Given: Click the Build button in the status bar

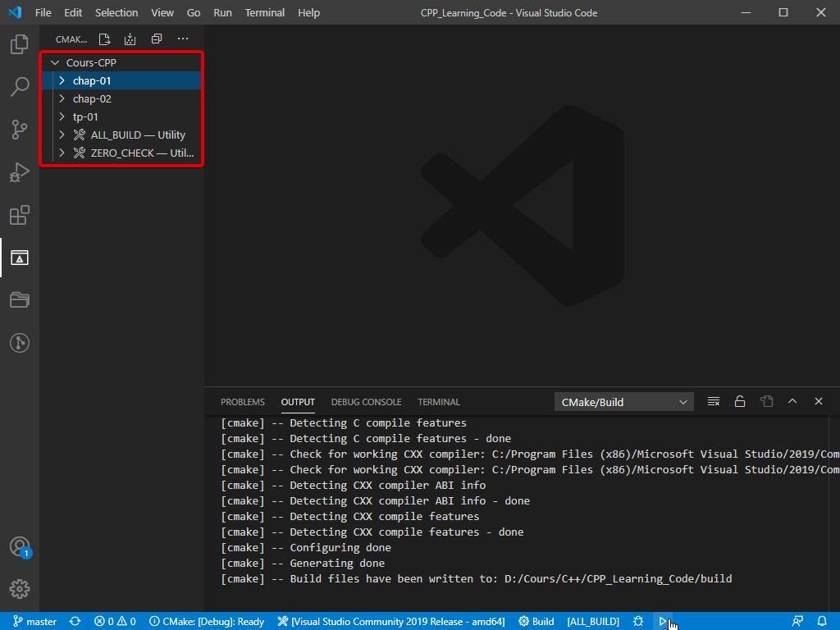Looking at the screenshot, I should 536,622.
